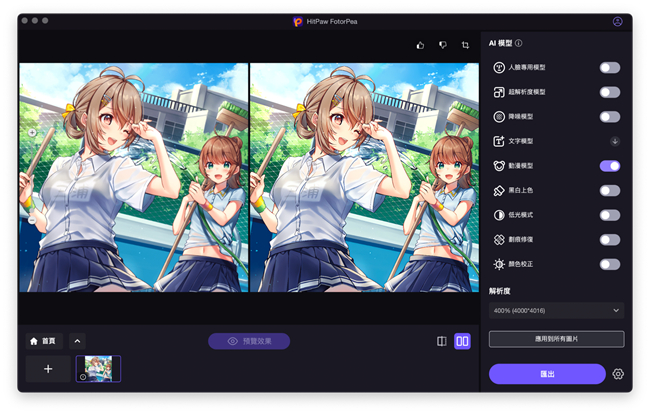Turn on the 降噪模型 switch
650x414 pixels.
click(x=610, y=117)
